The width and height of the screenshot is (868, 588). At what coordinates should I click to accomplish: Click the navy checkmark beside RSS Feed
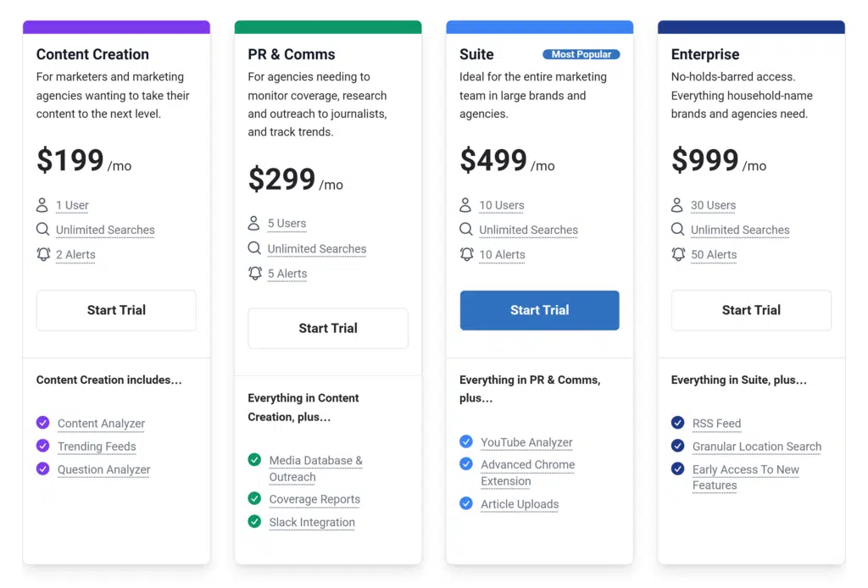click(678, 423)
